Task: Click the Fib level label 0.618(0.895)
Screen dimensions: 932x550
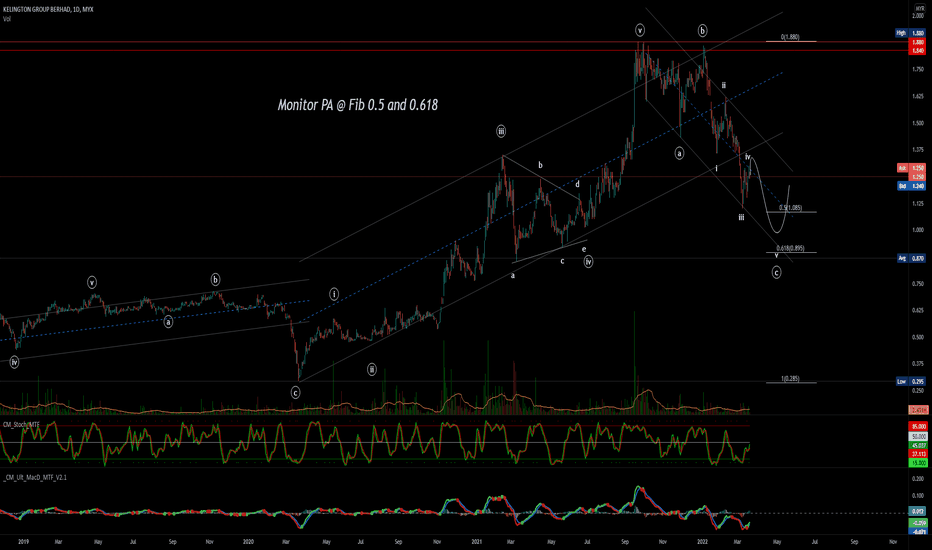Action: [791, 248]
